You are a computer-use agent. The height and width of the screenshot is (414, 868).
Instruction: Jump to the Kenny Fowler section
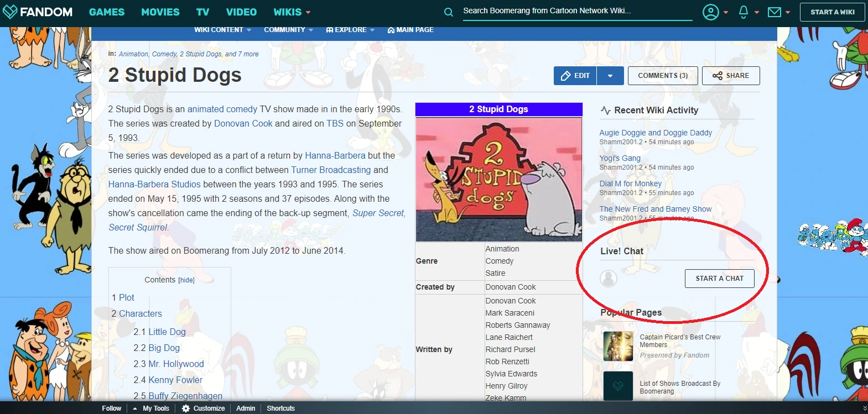coord(175,380)
